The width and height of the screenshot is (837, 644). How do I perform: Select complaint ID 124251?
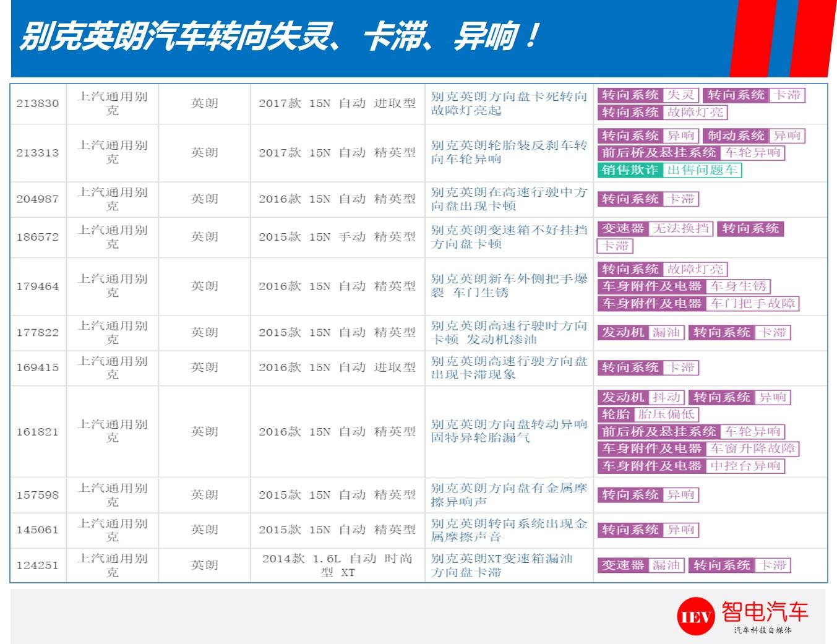[x=38, y=565]
